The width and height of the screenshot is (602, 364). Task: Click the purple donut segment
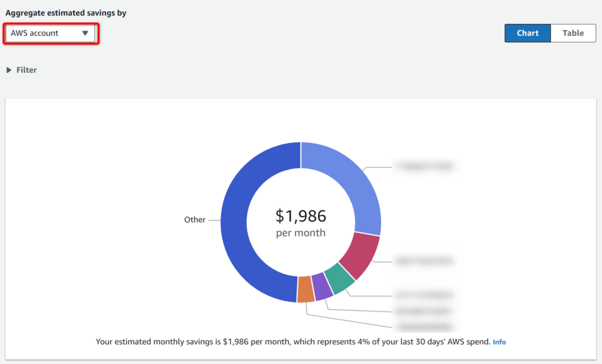point(322,287)
